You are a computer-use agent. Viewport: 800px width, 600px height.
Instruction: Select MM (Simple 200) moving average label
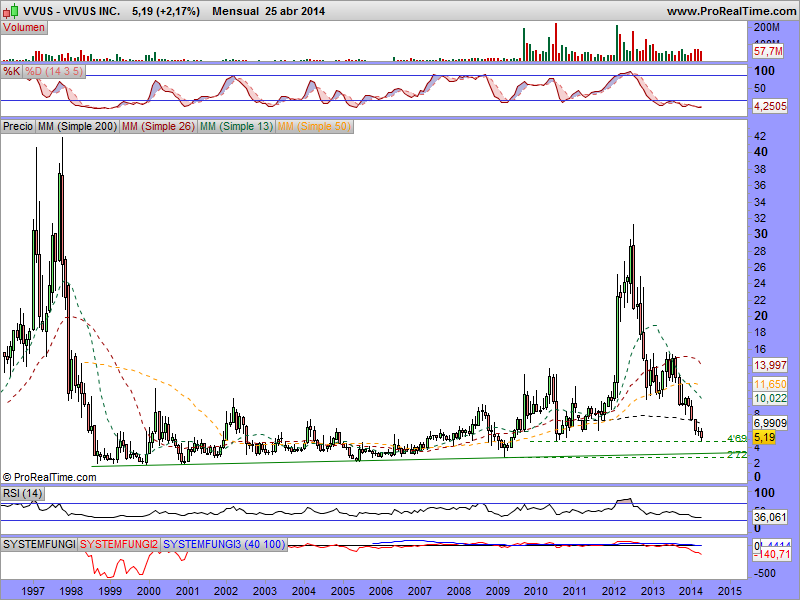click(x=78, y=126)
